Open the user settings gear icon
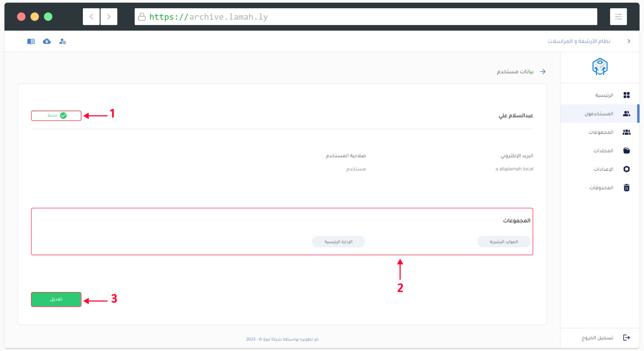644x351 pixels. point(62,41)
